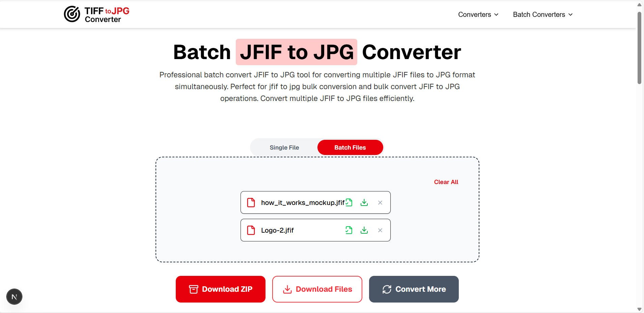
Task: Download the converted how_it_works_mockup.jfif file
Action: pyautogui.click(x=364, y=202)
